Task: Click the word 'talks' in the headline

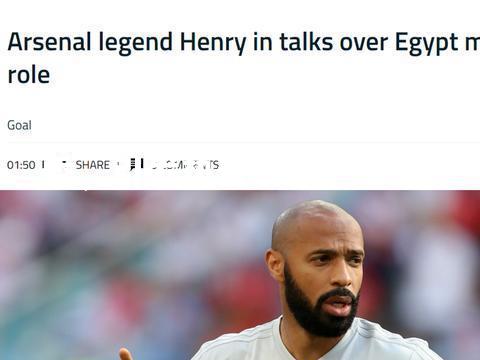Action: 306,42
